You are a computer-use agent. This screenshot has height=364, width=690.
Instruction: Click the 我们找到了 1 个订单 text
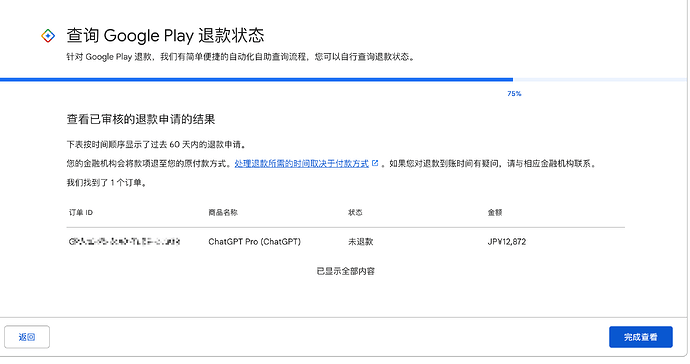tap(106, 183)
